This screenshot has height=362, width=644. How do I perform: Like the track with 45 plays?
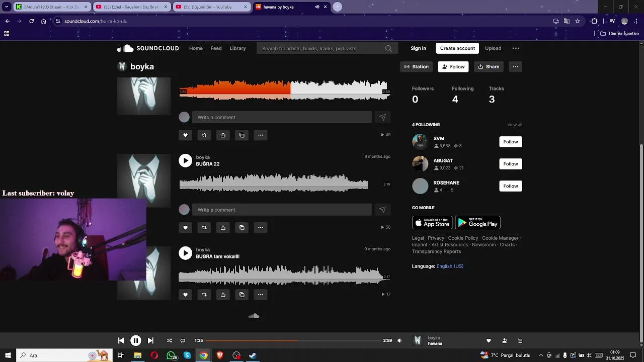pos(185,135)
